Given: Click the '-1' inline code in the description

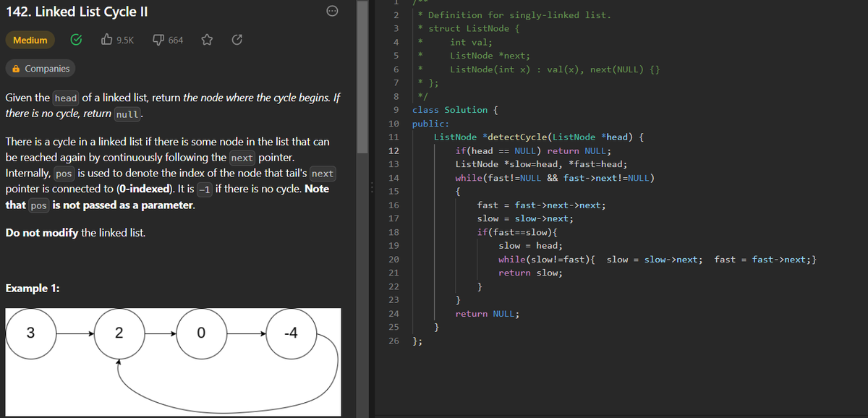Looking at the screenshot, I should [x=205, y=189].
